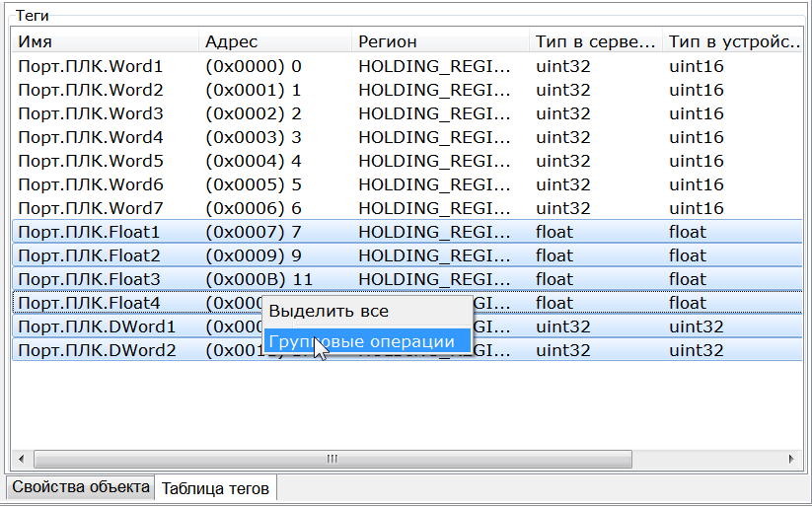Switch to 'Свойства объекта' tab
Screen dimensions: 812x507
point(81,487)
